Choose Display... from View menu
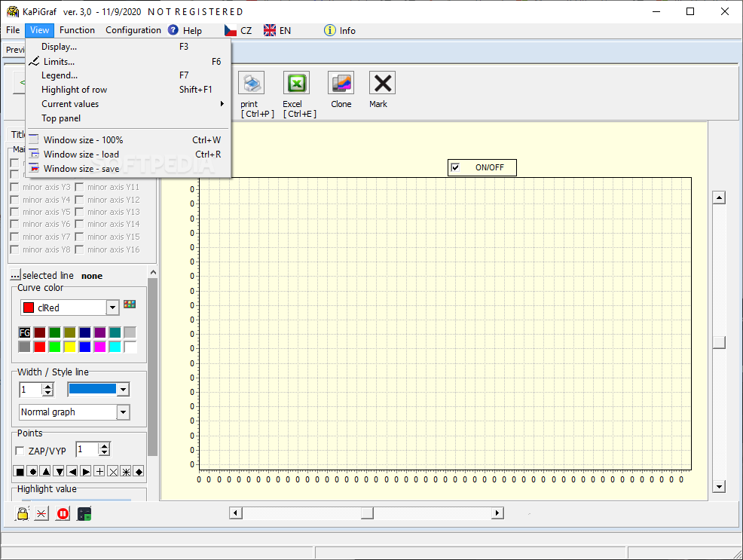This screenshot has width=743, height=560. pos(128,47)
